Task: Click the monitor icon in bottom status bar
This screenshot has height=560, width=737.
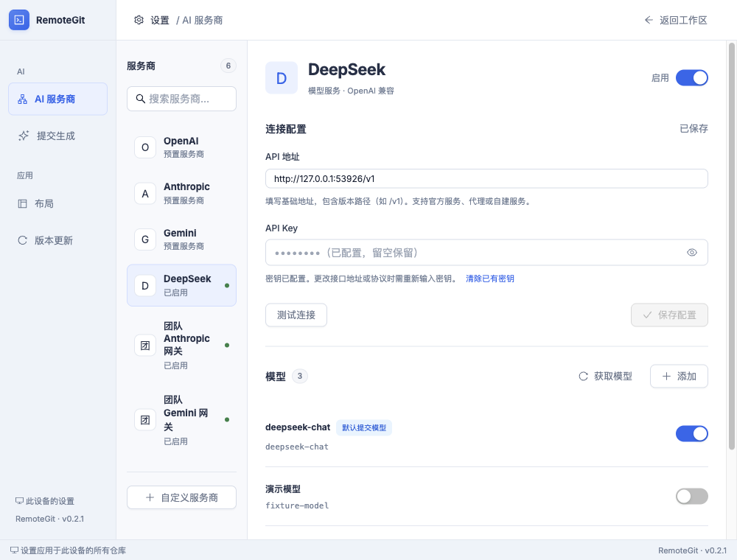Action: coord(14,550)
